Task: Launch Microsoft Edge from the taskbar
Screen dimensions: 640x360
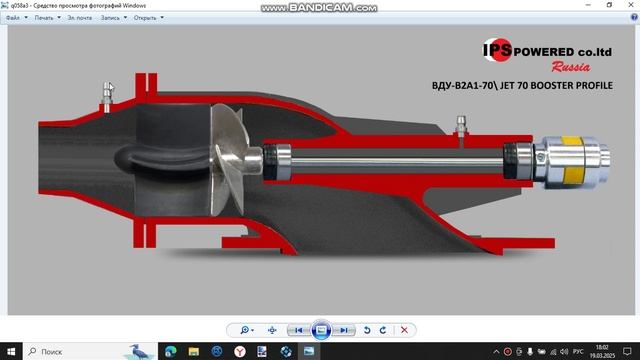Action: click(171, 351)
